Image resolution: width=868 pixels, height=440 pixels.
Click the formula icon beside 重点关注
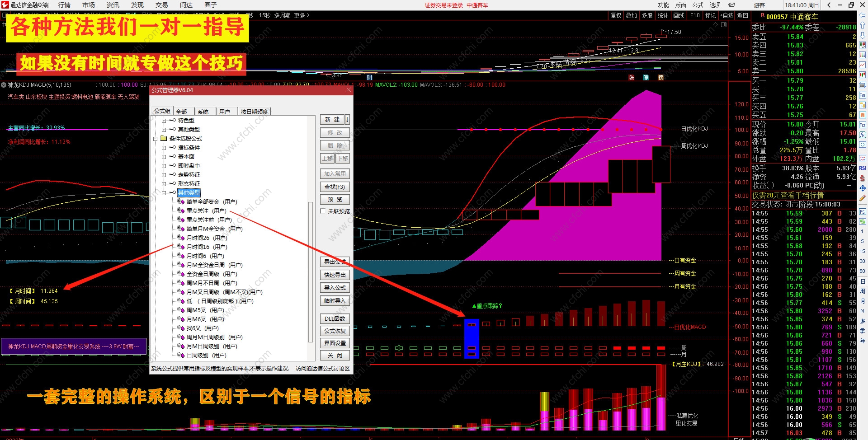[x=180, y=211]
